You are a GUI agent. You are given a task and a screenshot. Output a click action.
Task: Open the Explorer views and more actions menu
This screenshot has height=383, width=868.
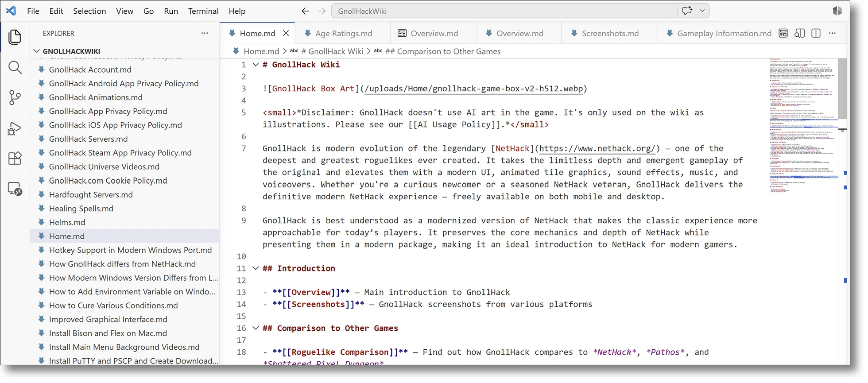(x=205, y=33)
